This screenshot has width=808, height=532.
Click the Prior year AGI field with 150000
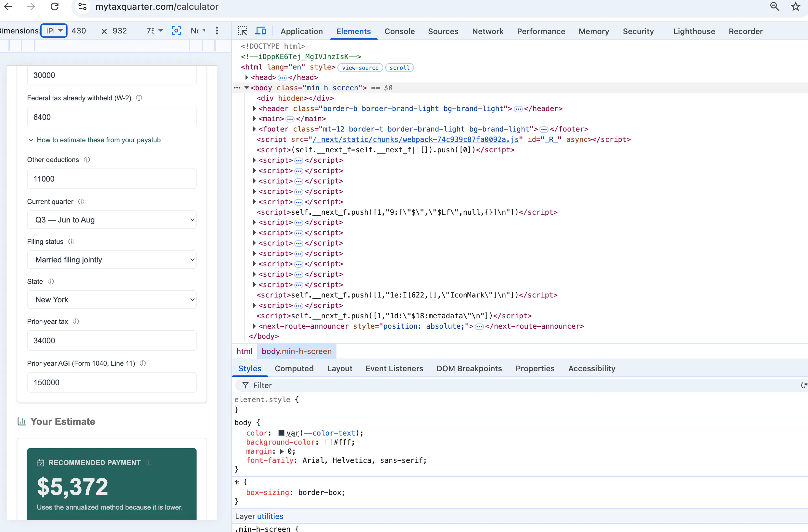(x=112, y=383)
